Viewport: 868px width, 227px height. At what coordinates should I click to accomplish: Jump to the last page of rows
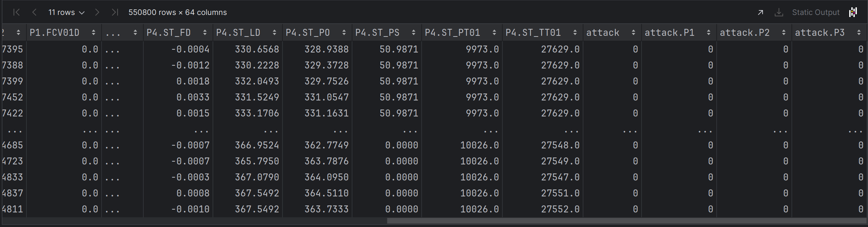click(x=115, y=13)
